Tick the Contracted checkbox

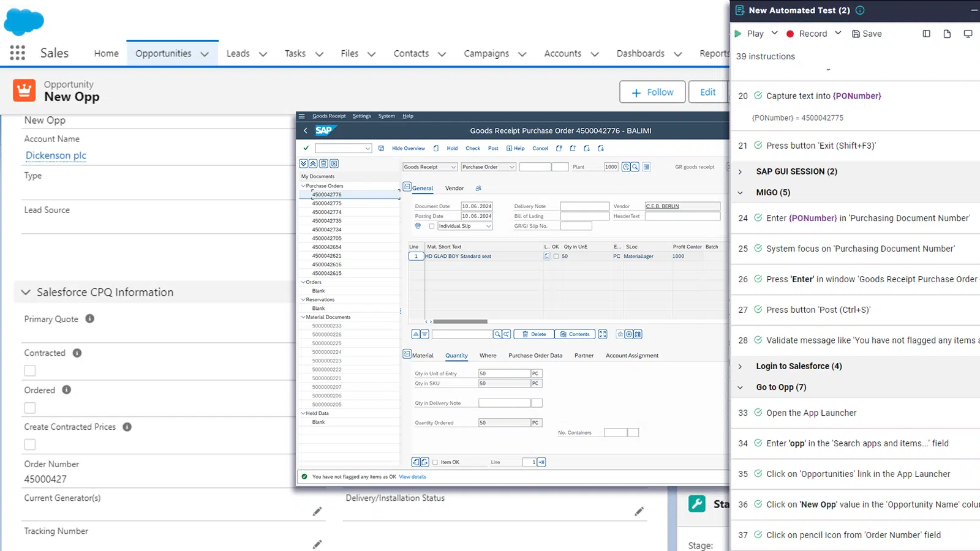[x=30, y=370]
